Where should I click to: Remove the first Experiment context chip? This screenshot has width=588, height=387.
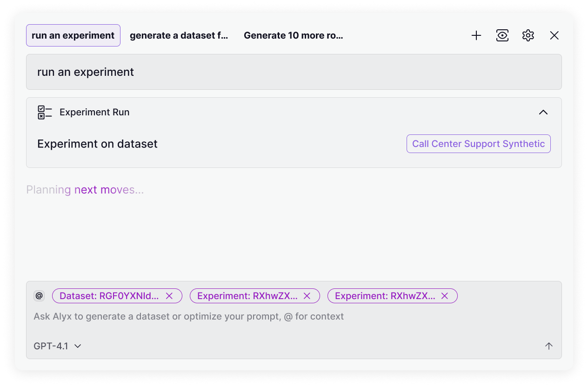(307, 296)
